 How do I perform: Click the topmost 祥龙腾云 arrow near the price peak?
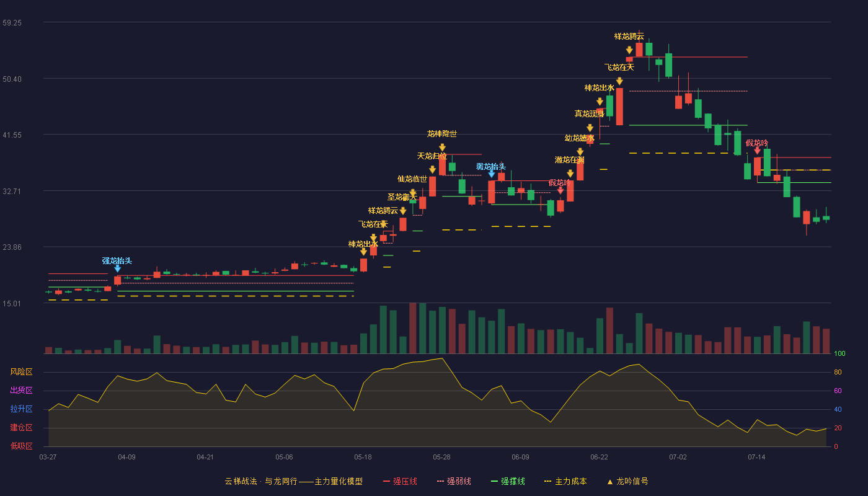click(x=629, y=50)
